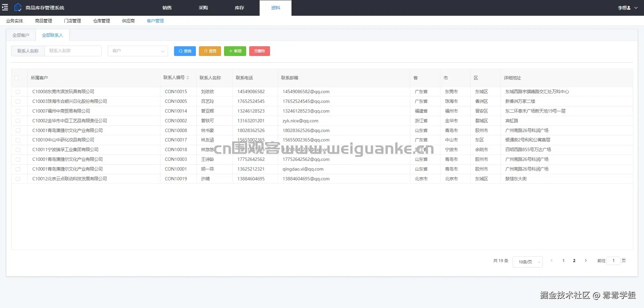This screenshot has width=644, height=308.
Task: Select the 资料 top menu
Action: (x=275, y=8)
